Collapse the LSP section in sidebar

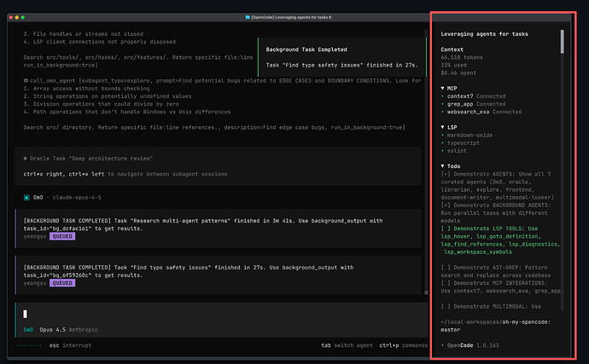coord(442,127)
